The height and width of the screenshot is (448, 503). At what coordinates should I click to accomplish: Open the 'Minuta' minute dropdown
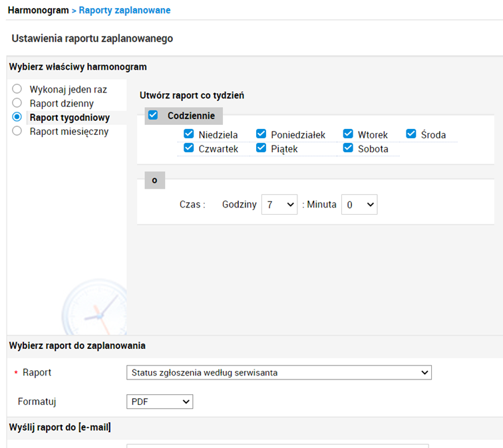coord(359,205)
